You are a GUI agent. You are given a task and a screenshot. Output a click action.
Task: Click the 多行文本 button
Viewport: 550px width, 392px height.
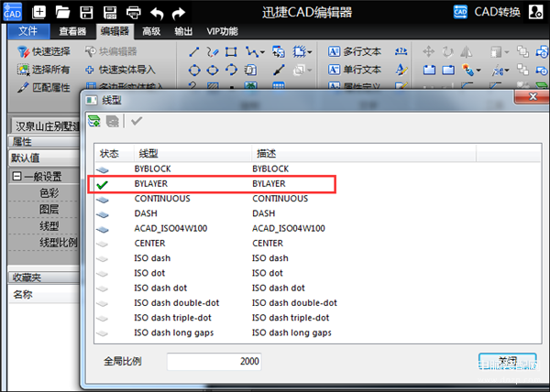click(x=355, y=51)
